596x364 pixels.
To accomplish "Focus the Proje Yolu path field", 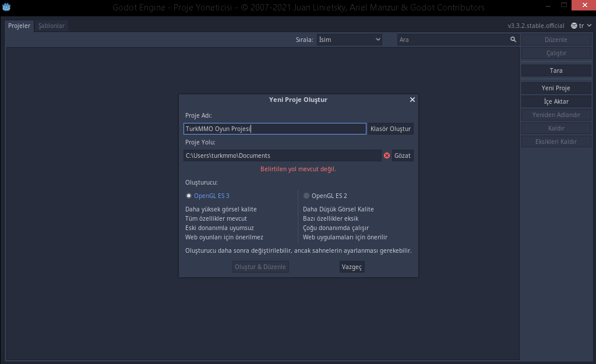I will coord(283,156).
